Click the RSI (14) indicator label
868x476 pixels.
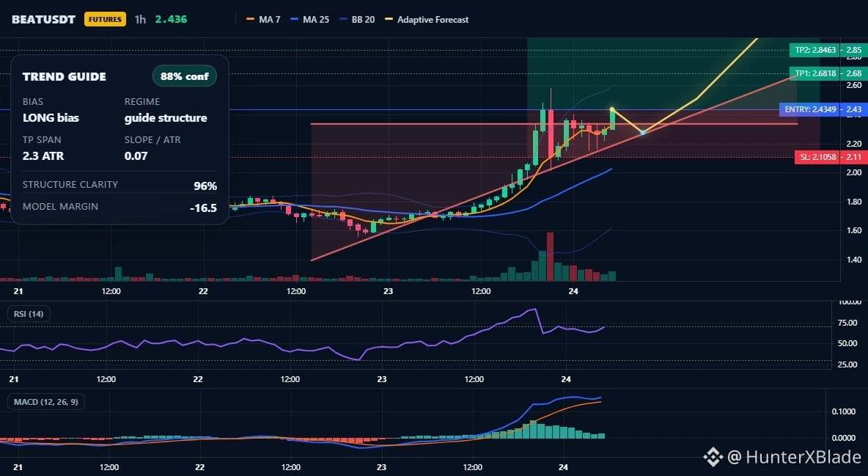29,314
